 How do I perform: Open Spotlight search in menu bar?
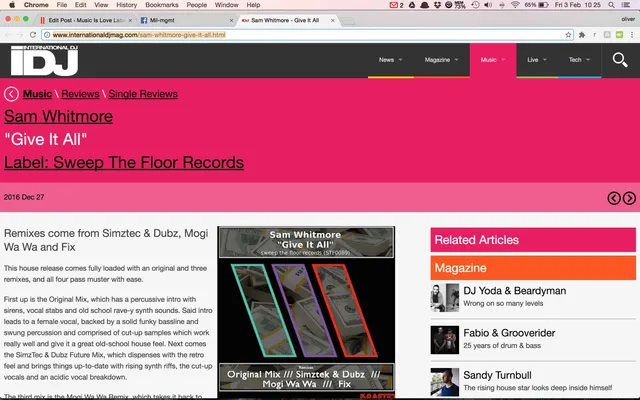point(611,5)
